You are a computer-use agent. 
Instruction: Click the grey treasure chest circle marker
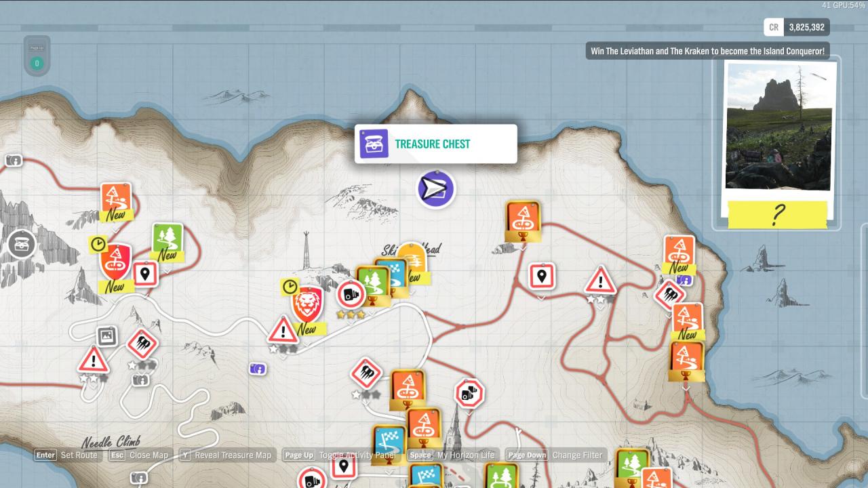(x=22, y=244)
